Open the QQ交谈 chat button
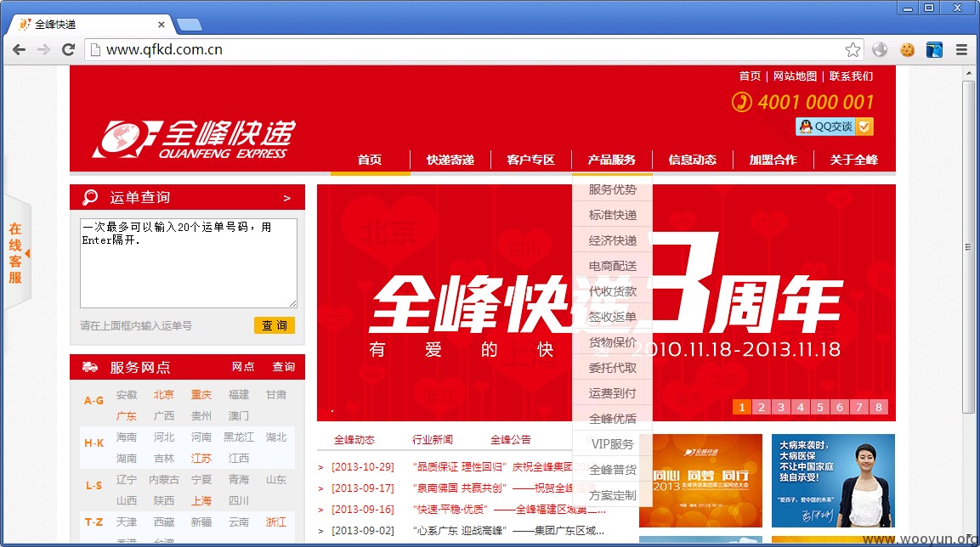The height and width of the screenshot is (547, 980). coord(834,127)
